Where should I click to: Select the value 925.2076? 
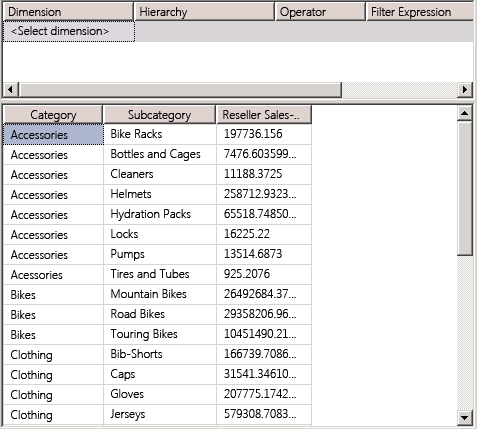[264, 274]
